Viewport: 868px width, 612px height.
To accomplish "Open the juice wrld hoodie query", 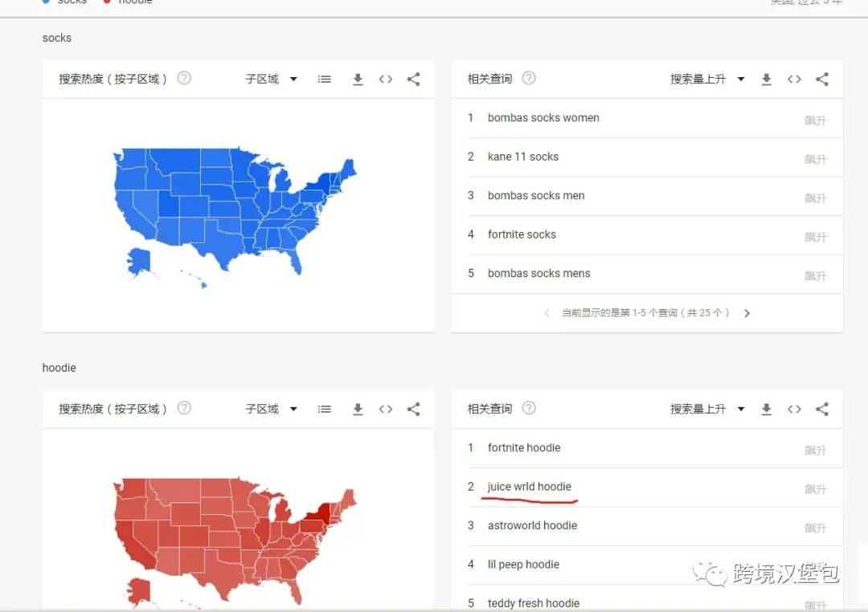I will point(529,487).
